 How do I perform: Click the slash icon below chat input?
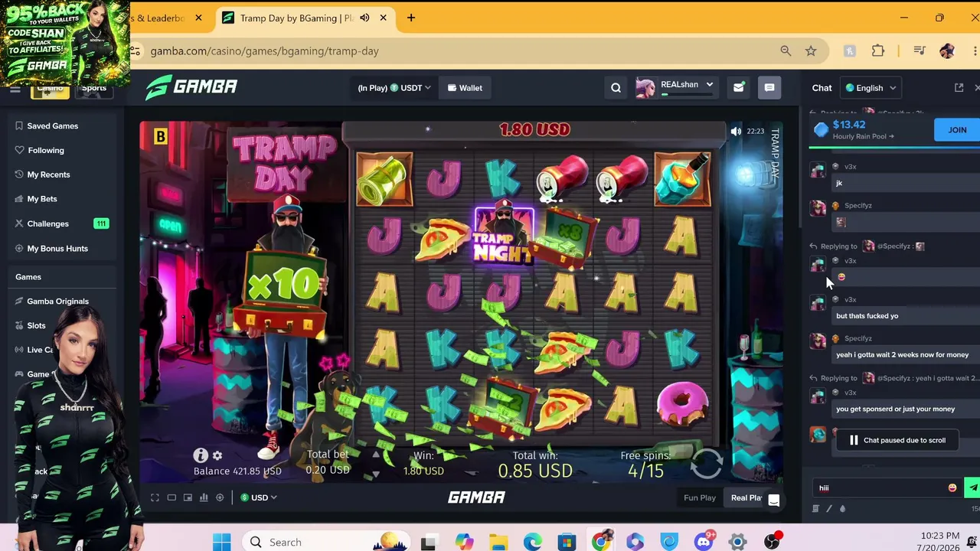829,509
